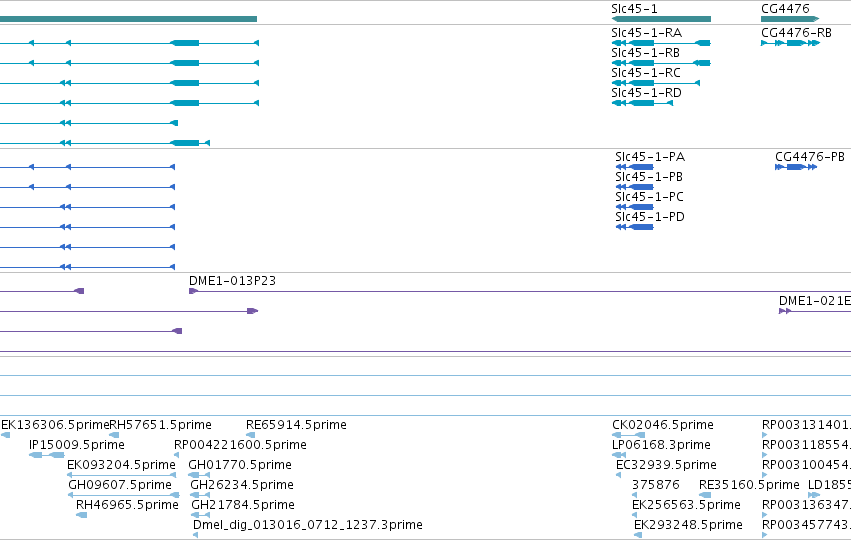Image resolution: width=851 pixels, height=540 pixels.
Task: Select EK136306.5prime EST label
Action: coord(55,425)
